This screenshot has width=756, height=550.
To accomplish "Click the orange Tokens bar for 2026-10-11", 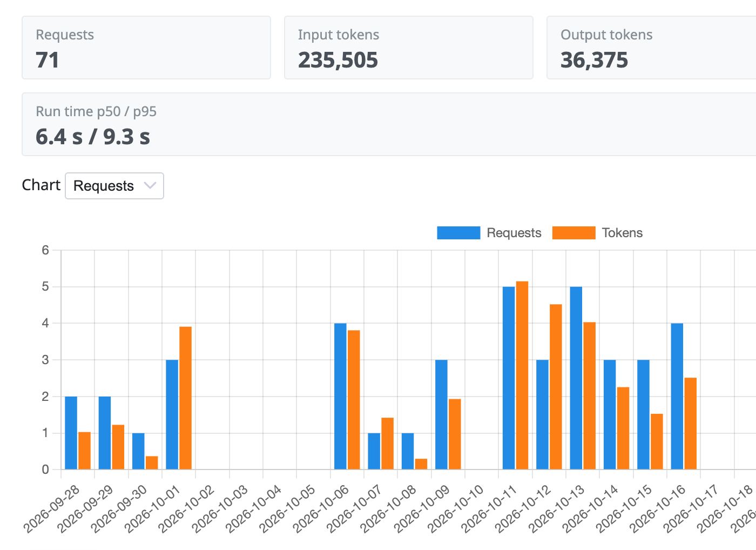I will click(522, 375).
